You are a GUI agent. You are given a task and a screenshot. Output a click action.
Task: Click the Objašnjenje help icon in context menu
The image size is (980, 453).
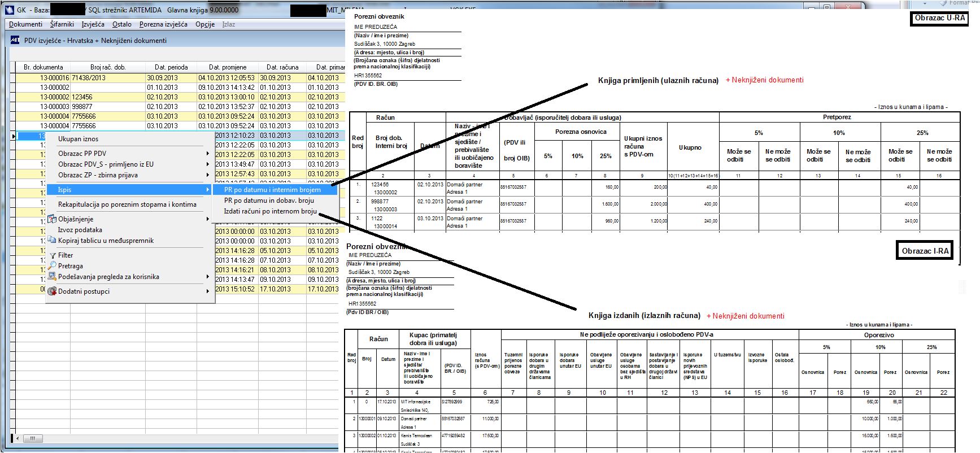tap(52, 219)
